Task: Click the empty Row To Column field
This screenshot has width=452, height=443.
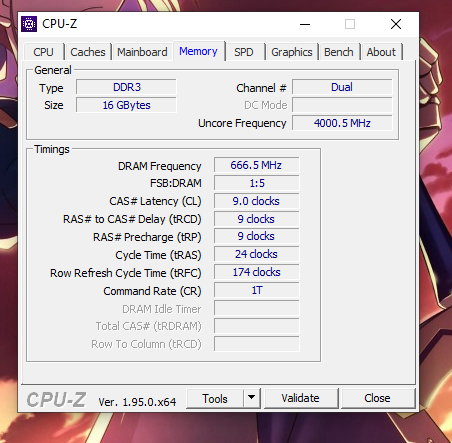Action: tap(256, 344)
